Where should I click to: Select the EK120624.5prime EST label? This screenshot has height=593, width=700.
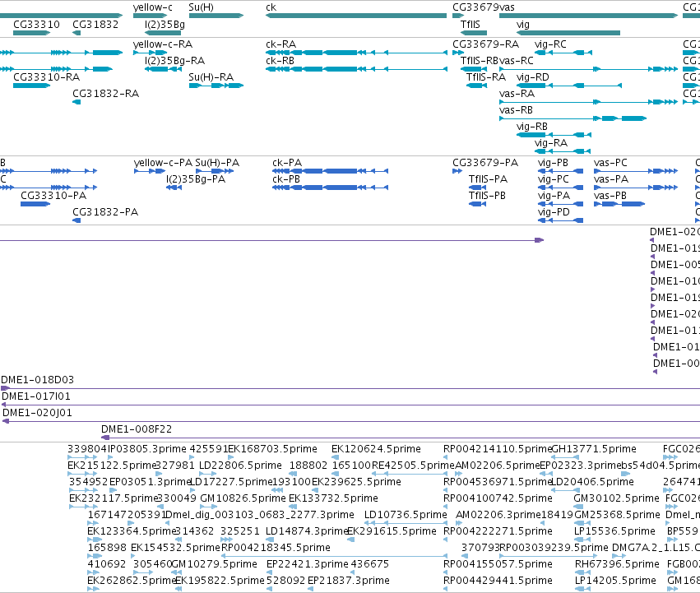point(376,450)
